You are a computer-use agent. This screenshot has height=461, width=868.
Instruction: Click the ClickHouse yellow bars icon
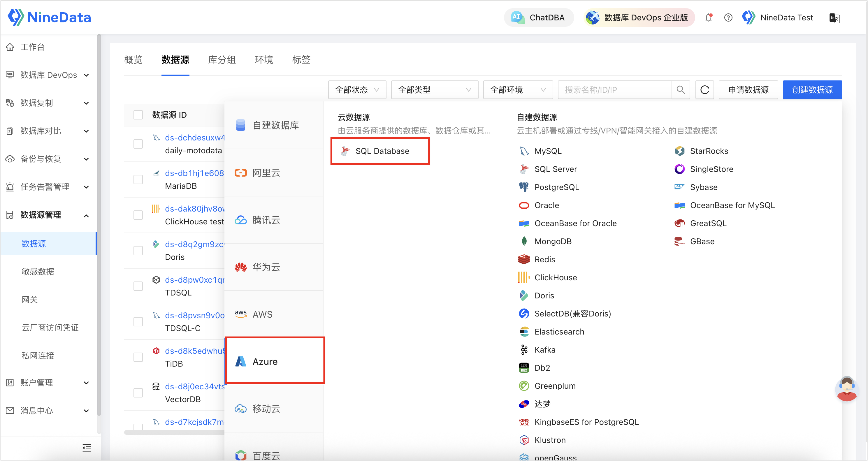pyautogui.click(x=524, y=277)
